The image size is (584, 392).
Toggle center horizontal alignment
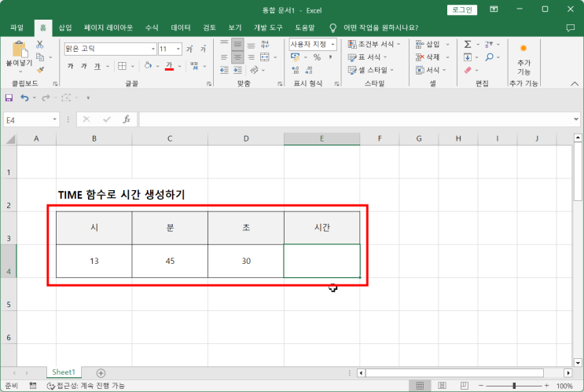[x=237, y=57]
